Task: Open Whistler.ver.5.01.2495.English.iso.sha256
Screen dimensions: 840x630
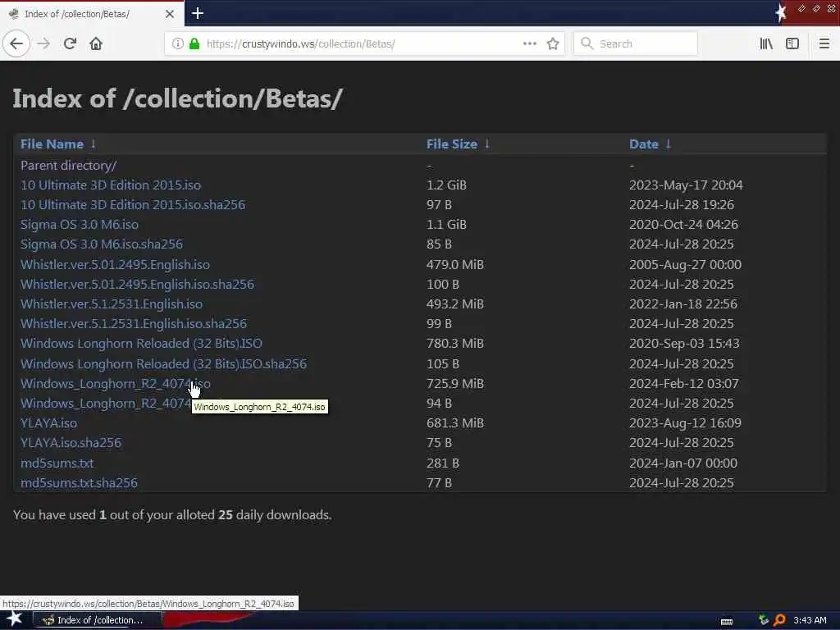Action: (137, 284)
